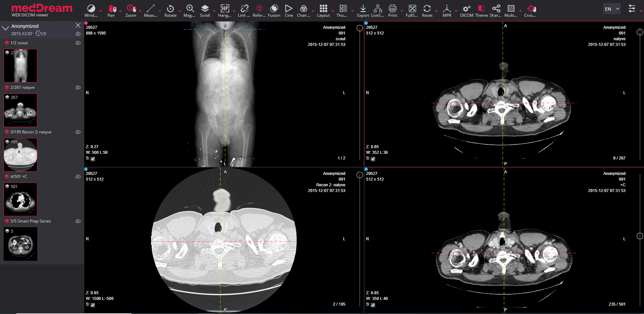Toggle the S checkbox in scout viewport

click(93, 159)
